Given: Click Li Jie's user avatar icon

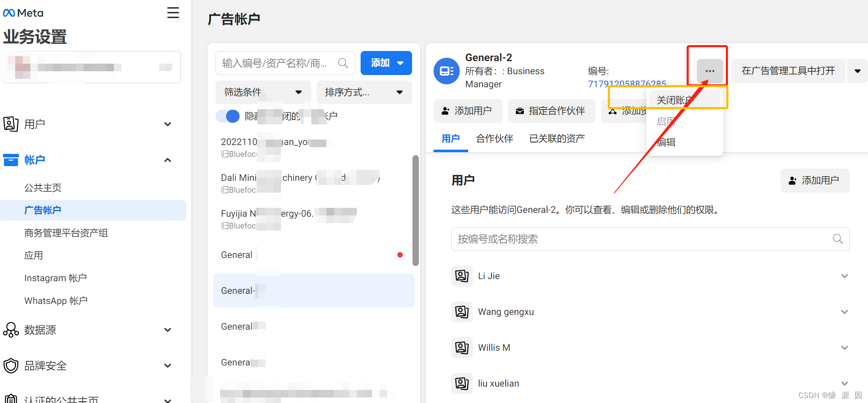Looking at the screenshot, I should [x=462, y=276].
